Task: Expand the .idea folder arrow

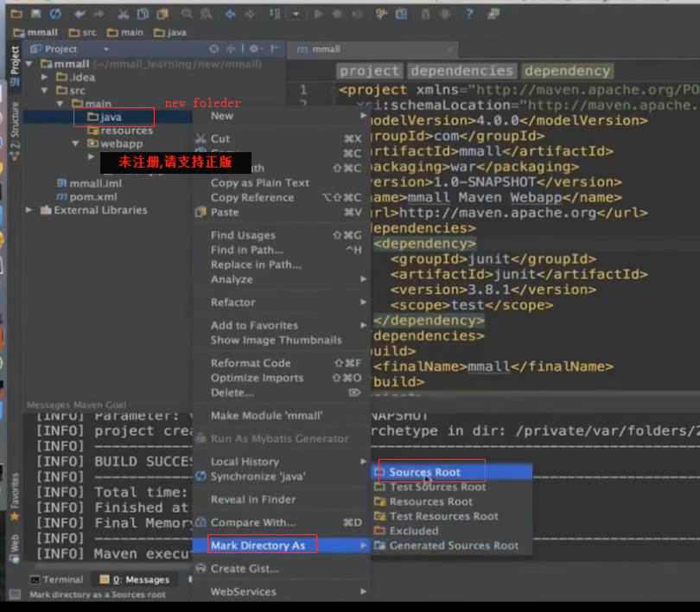Action: [x=45, y=77]
